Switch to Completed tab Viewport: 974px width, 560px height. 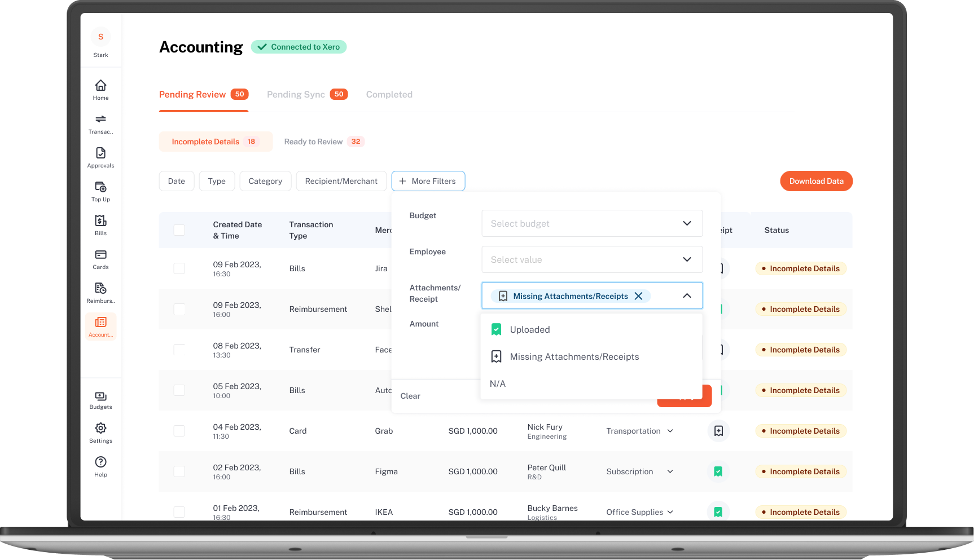(389, 94)
